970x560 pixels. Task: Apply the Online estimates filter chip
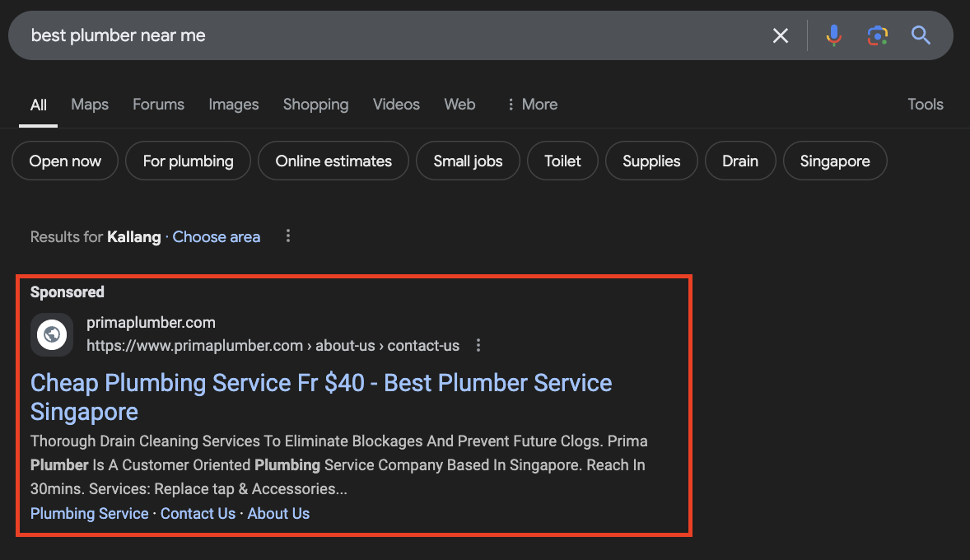point(333,161)
